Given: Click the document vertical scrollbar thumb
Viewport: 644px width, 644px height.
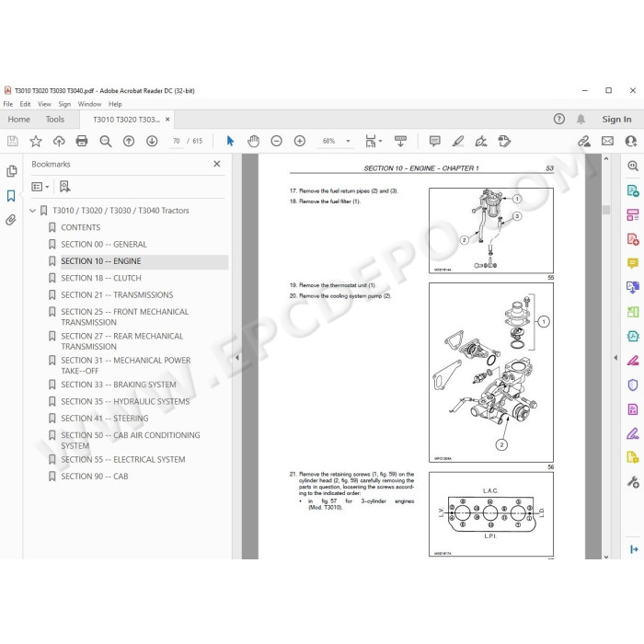Looking at the screenshot, I should click(x=606, y=210).
